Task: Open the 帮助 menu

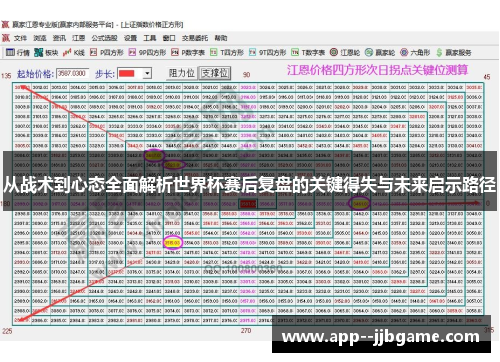Action: 221,38
